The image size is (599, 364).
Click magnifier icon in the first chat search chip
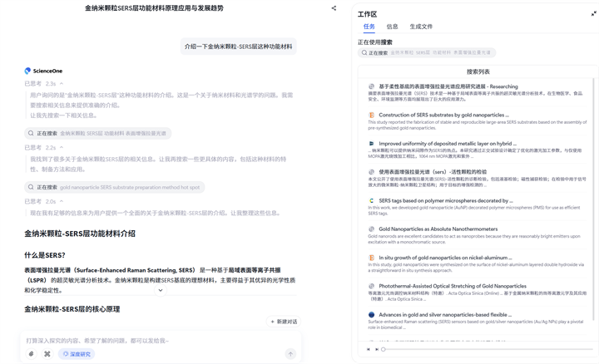click(x=31, y=133)
